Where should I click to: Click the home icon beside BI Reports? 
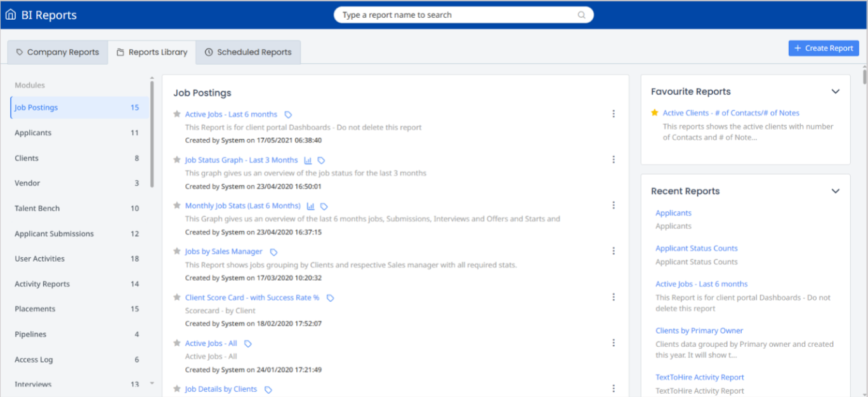10,15
